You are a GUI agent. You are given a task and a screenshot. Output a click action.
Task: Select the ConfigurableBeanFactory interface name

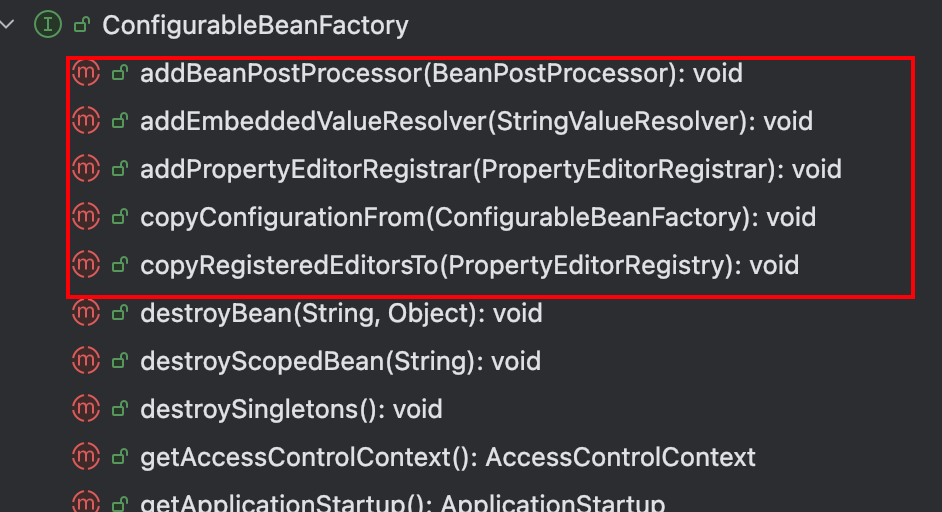255,25
